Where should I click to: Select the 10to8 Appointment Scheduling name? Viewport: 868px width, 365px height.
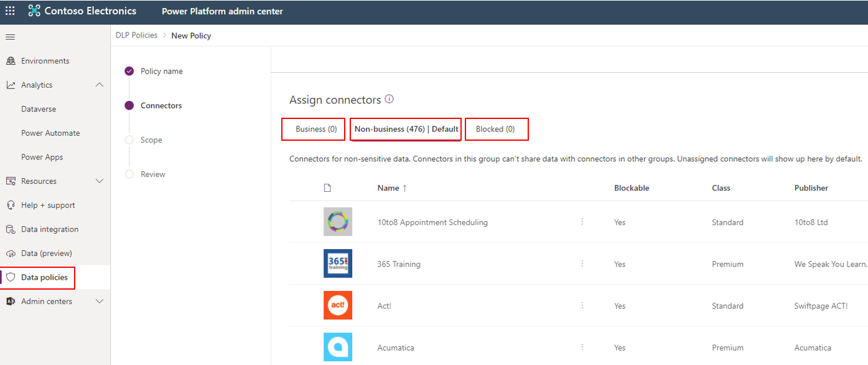pyautogui.click(x=432, y=222)
